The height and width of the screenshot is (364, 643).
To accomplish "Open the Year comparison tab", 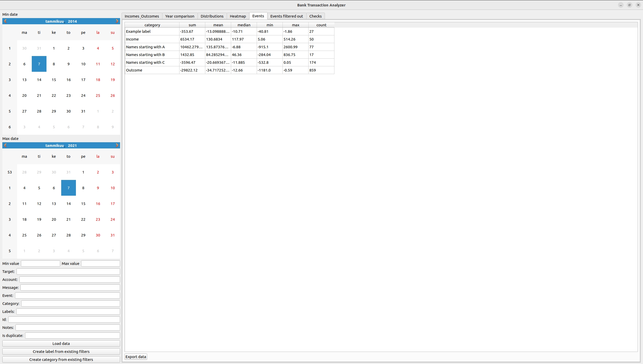I will tap(179, 16).
